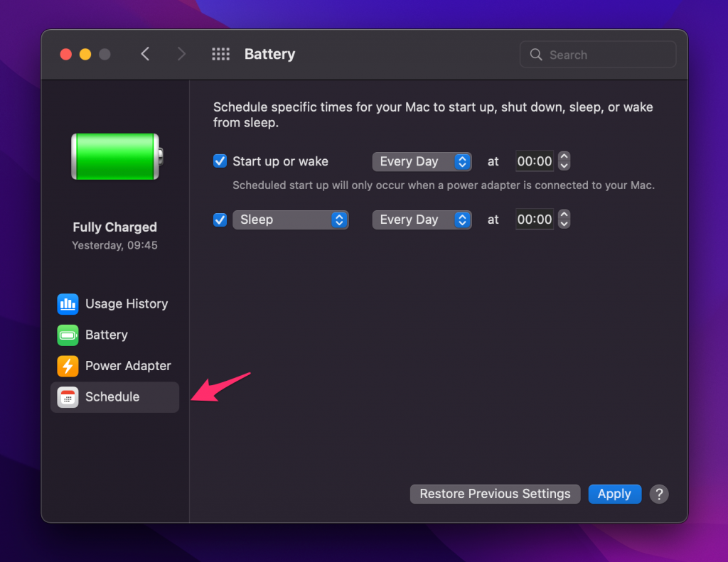Click the Usage History bar chart icon

(68, 304)
